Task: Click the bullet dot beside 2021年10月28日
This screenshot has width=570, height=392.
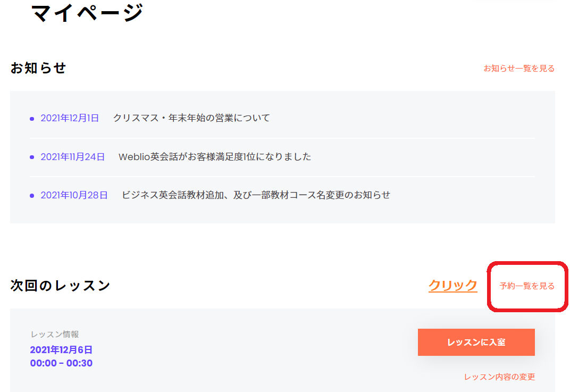Action: [32, 196]
